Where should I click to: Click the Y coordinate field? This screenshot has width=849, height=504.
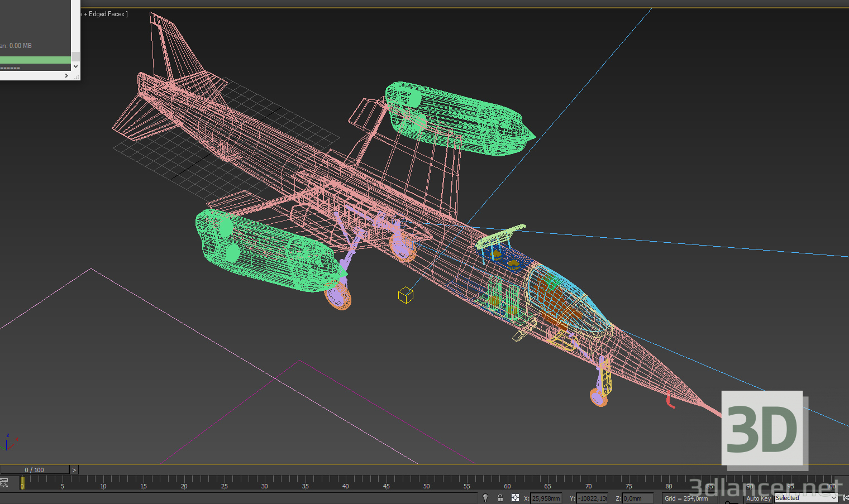592,498
